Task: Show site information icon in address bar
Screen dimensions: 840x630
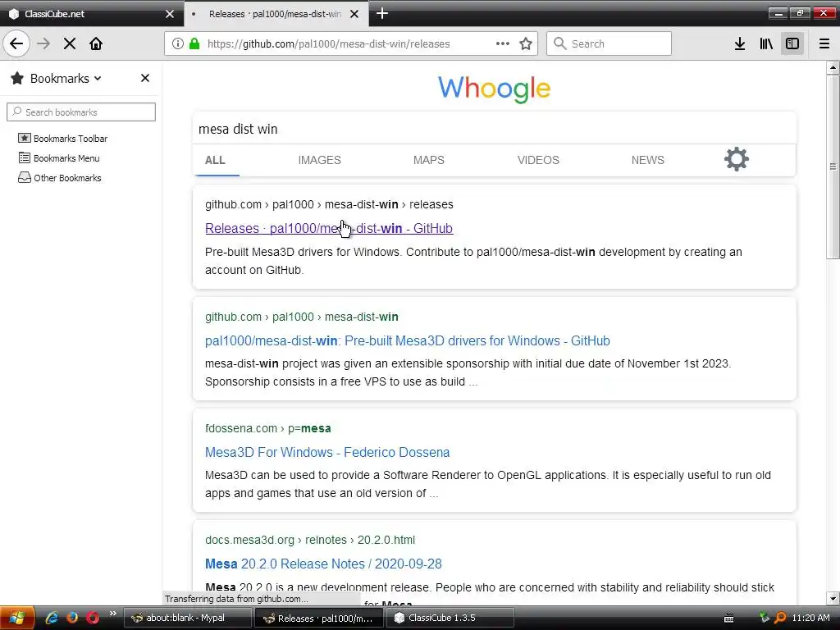Action: click(178, 43)
